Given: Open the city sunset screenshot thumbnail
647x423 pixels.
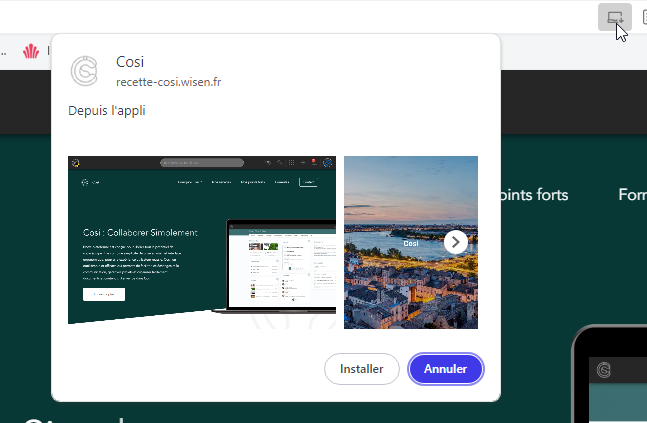Looking at the screenshot, I should pyautogui.click(x=411, y=242).
